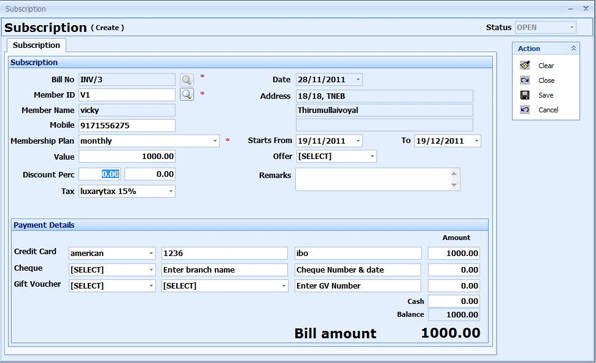Viewport: 596px width, 363px height.
Task: Click the Balance field
Action: coord(454,314)
